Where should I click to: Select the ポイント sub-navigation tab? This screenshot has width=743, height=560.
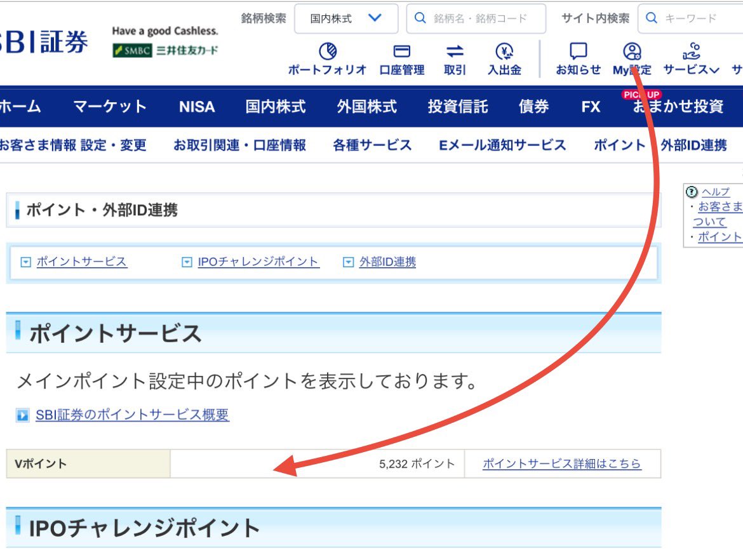(x=617, y=144)
